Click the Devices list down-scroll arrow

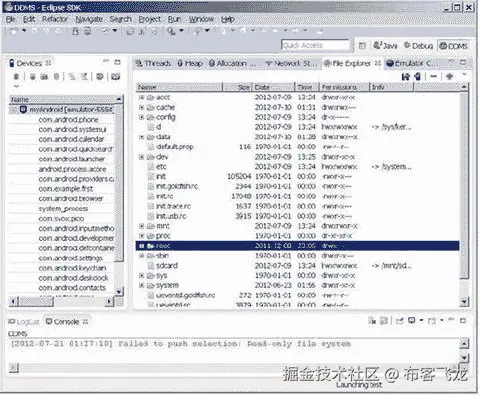click(119, 291)
